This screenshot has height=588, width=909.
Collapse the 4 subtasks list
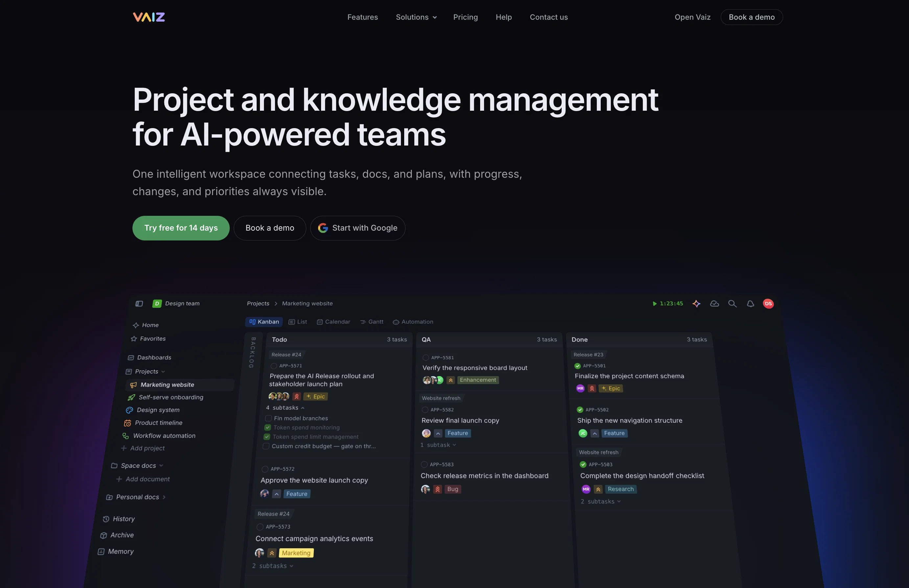(x=285, y=408)
